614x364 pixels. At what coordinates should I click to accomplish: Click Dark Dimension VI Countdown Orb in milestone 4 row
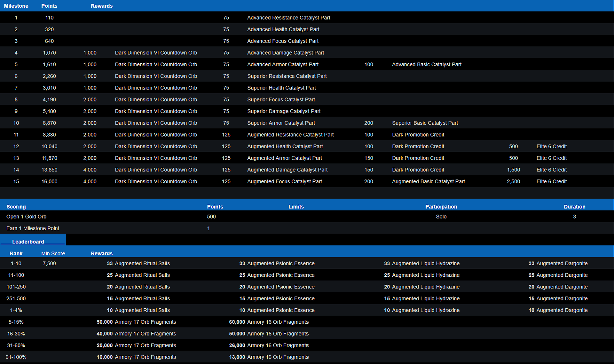point(156,53)
